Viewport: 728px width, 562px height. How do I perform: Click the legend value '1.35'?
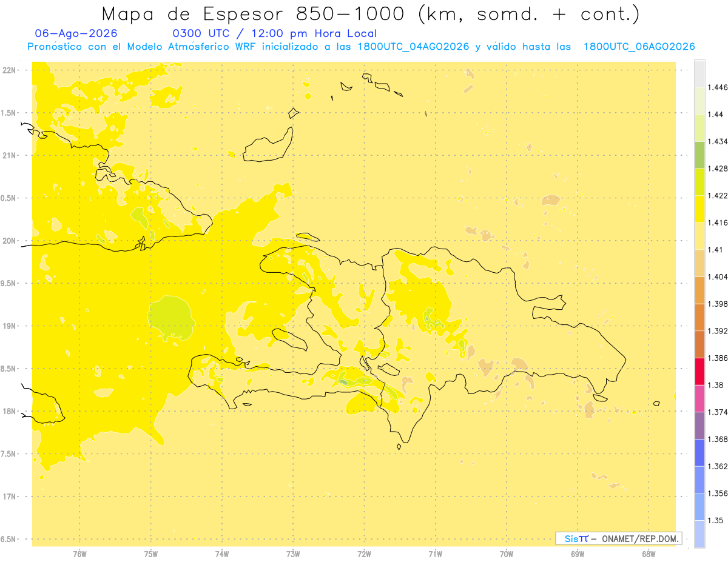[x=716, y=520]
